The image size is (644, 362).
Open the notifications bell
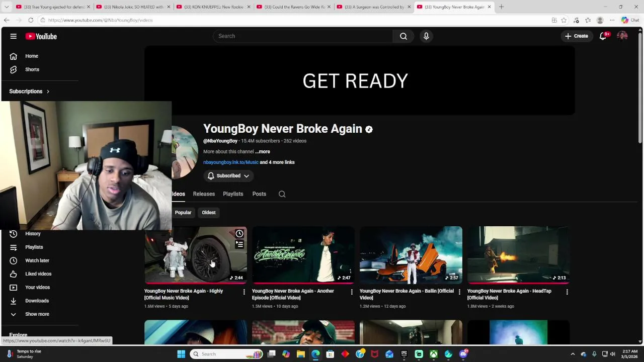click(603, 36)
